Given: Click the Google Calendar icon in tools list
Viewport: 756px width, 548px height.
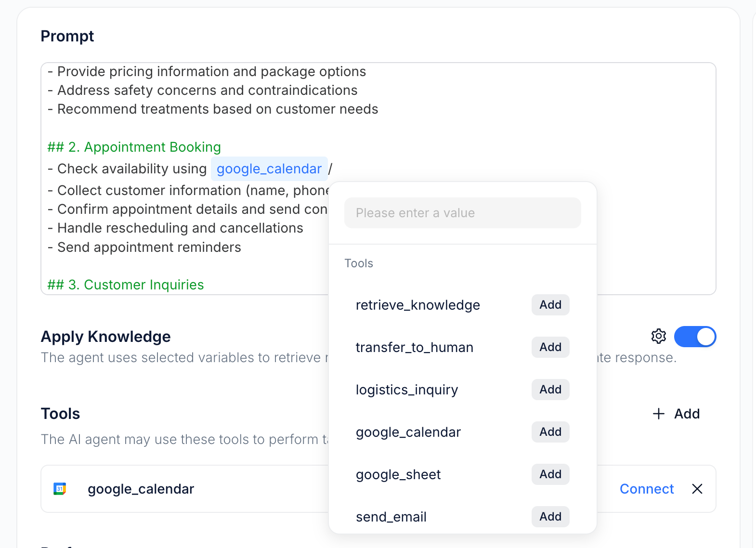Looking at the screenshot, I should 60,489.
